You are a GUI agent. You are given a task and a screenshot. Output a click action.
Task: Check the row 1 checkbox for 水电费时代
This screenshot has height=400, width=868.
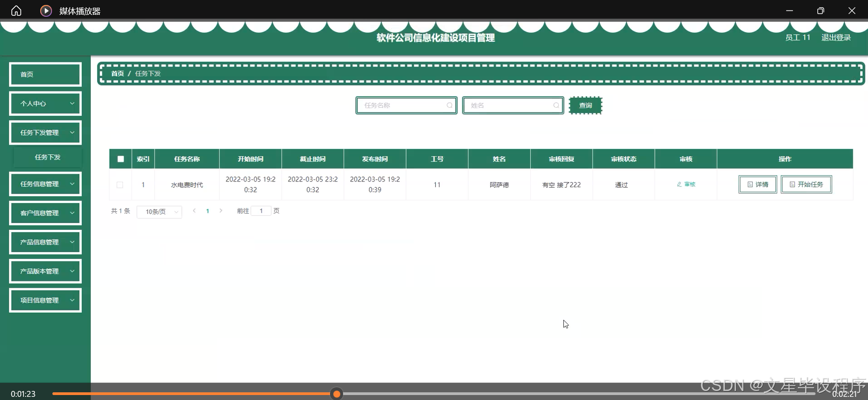point(120,185)
